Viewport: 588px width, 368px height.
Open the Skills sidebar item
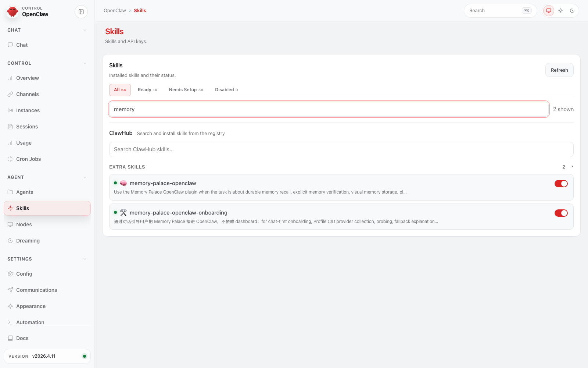(x=47, y=208)
